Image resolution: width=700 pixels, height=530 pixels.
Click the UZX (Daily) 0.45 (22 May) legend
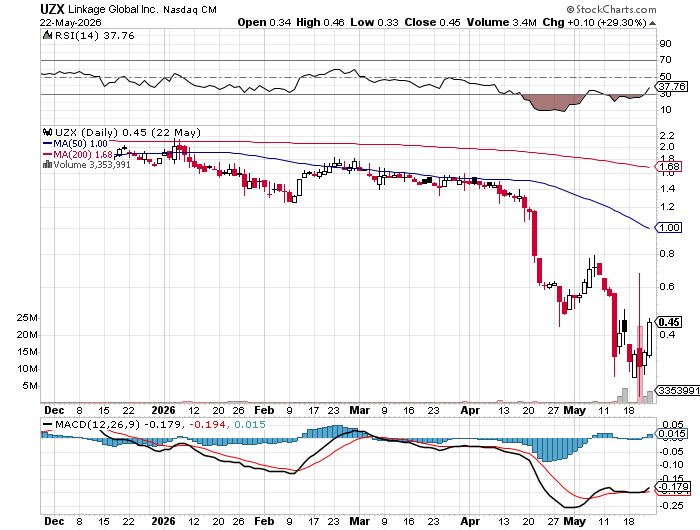pos(128,133)
